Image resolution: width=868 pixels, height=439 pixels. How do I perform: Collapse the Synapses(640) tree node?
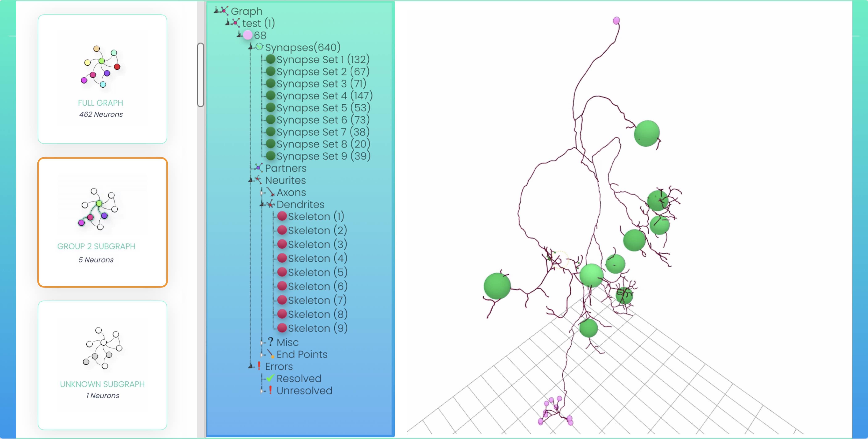click(x=250, y=47)
